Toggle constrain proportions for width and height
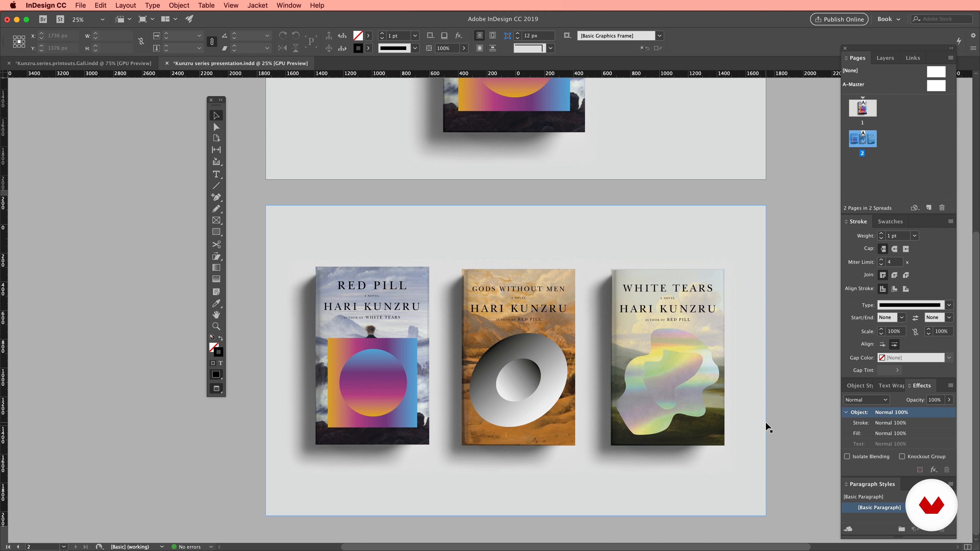The image size is (980, 551). (141, 41)
